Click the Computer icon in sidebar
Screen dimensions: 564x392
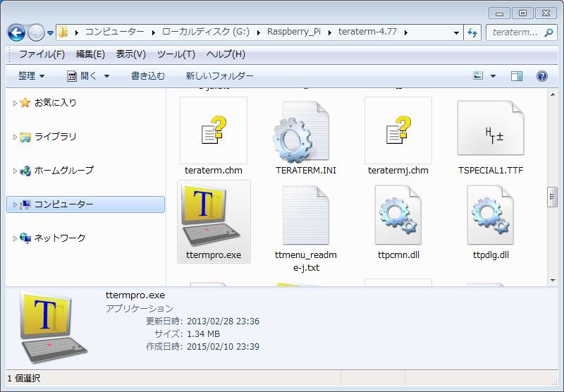25,204
